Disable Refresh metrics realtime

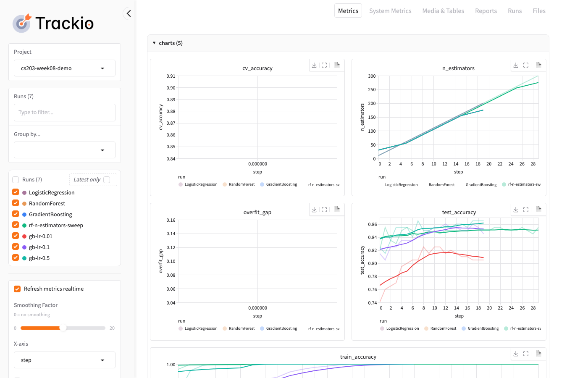coord(17,289)
